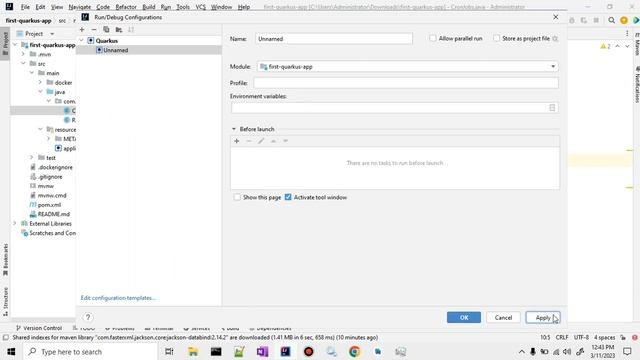Uncheck Activate tool window checkbox

(288, 197)
